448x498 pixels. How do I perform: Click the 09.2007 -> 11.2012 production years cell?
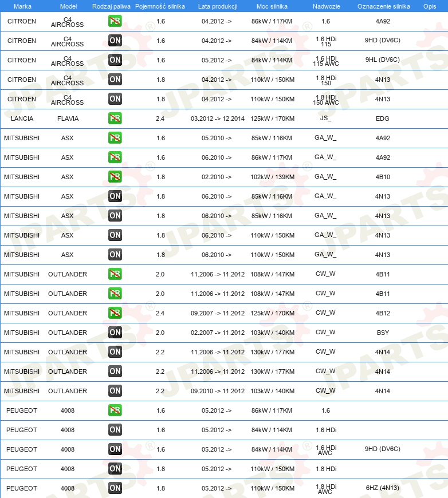[x=218, y=313]
